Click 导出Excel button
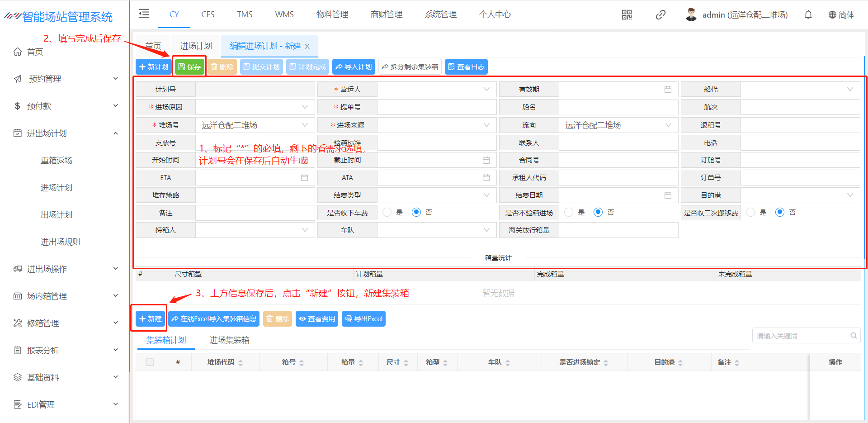This screenshot has height=423, width=868. coord(363,319)
